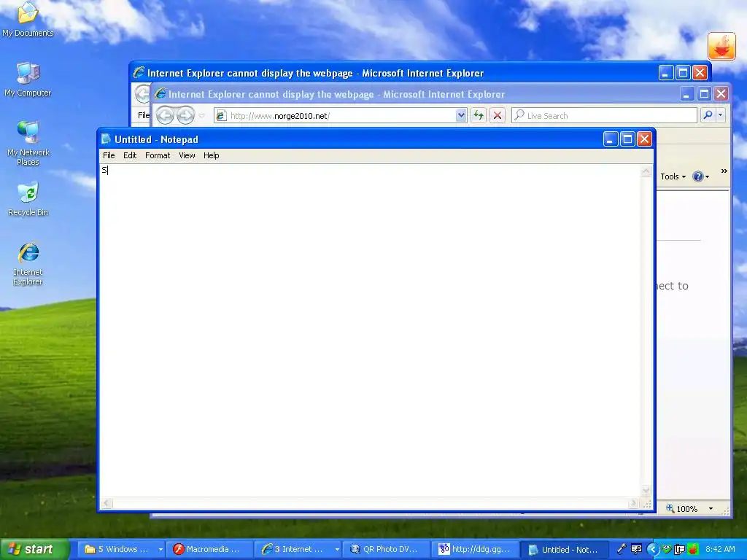The width and height of the screenshot is (747, 560).
Task: Open the Help menu in Notepad
Action: pos(211,155)
